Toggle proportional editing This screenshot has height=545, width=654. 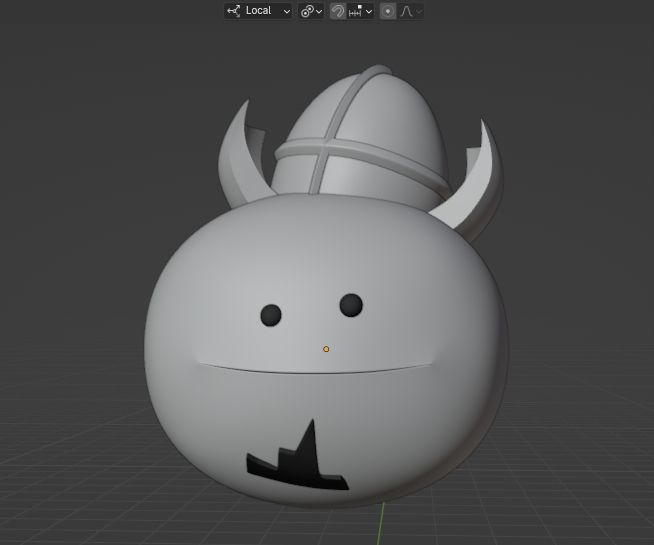[387, 11]
